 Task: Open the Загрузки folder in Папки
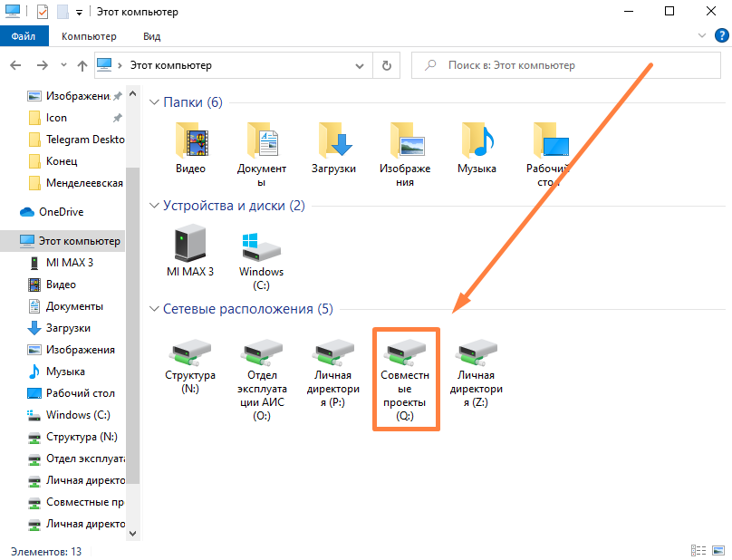(x=333, y=143)
